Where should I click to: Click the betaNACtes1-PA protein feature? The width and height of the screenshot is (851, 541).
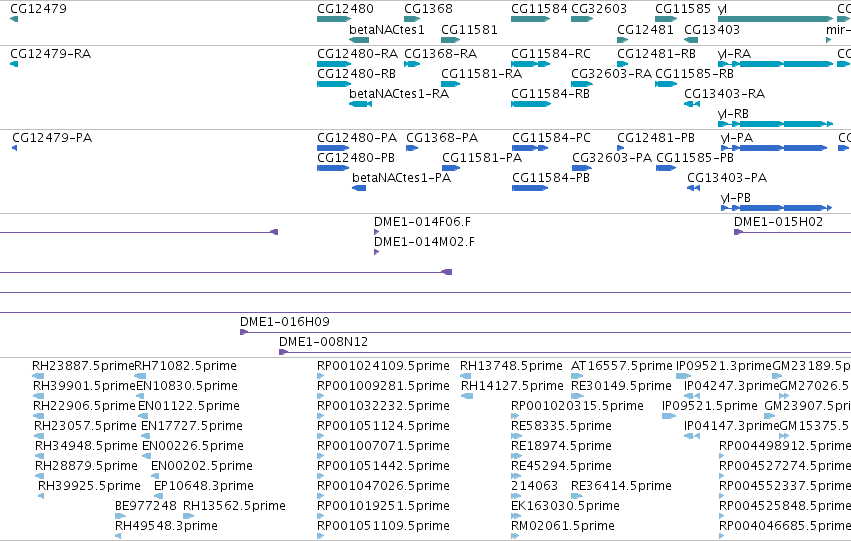[359, 188]
